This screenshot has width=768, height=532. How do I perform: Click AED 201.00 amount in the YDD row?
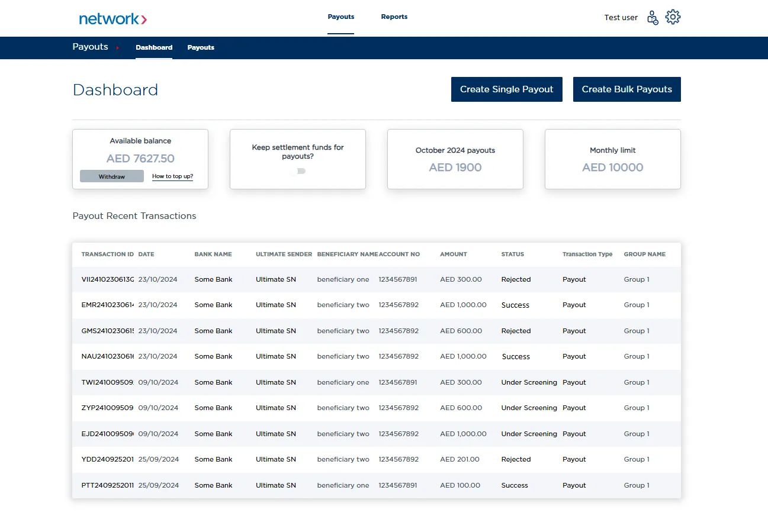(x=459, y=459)
